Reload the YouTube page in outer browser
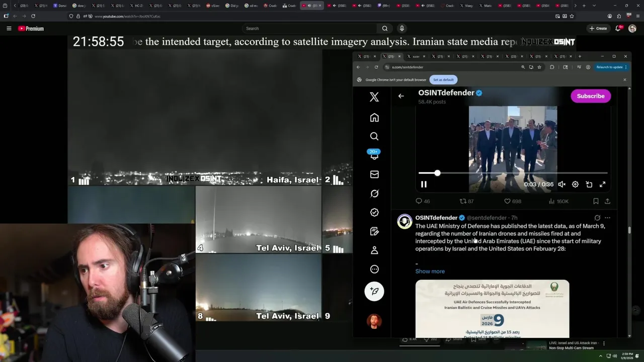This screenshot has height=362, width=644. pyautogui.click(x=33, y=16)
